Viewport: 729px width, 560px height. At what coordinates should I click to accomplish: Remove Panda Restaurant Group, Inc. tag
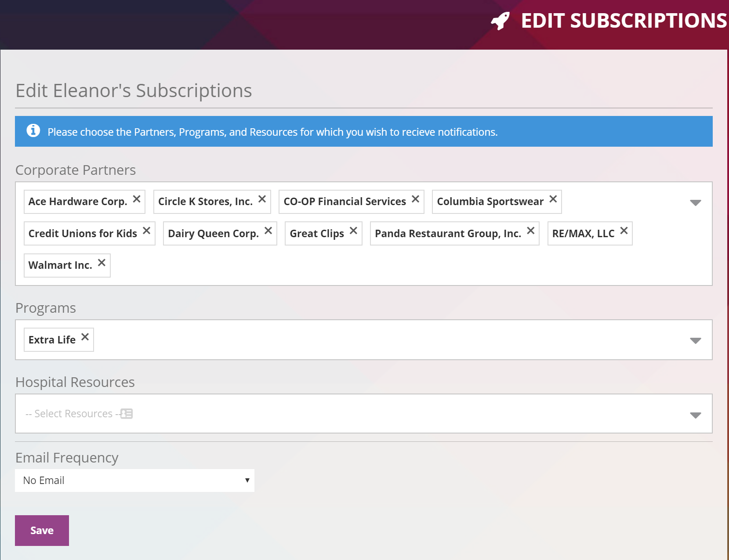click(x=530, y=231)
